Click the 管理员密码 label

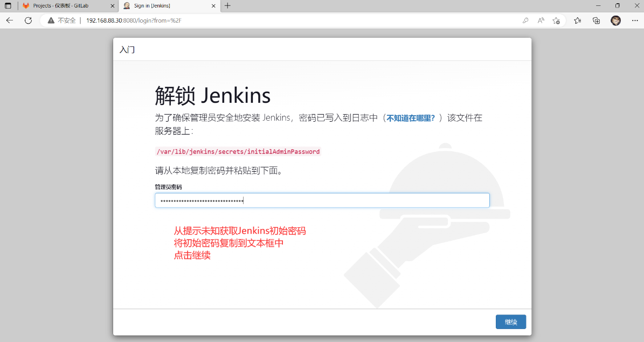point(168,187)
